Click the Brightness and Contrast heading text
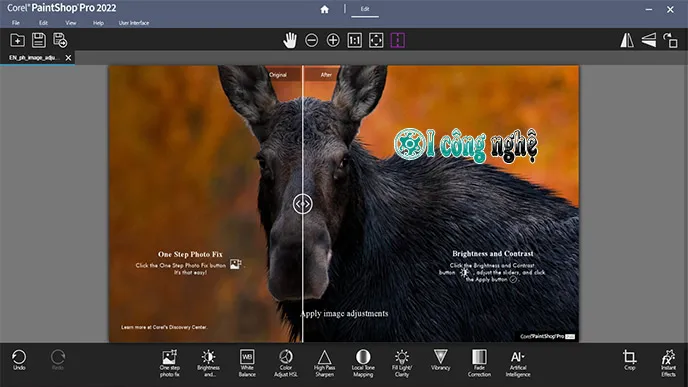The height and width of the screenshot is (387, 688). 493,253
